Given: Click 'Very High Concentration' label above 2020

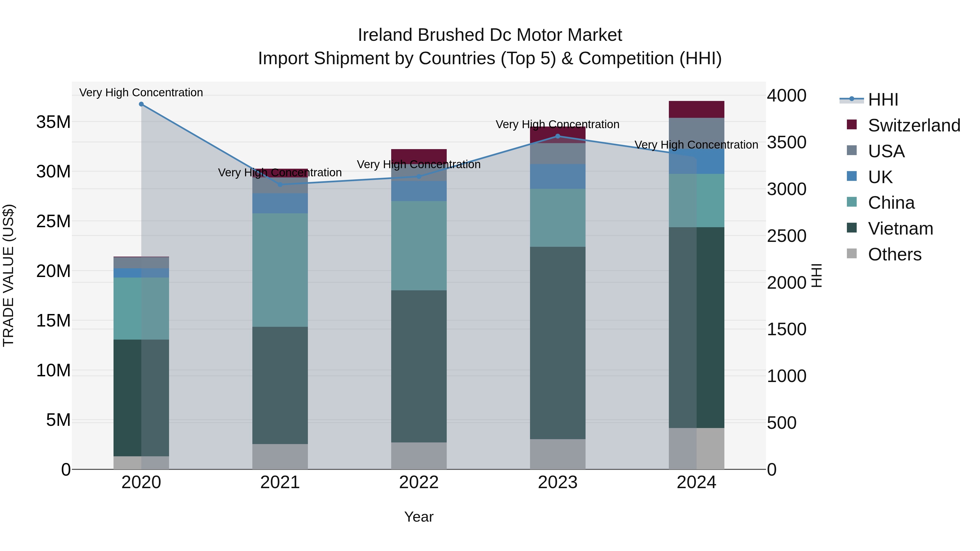Looking at the screenshot, I should pos(141,93).
